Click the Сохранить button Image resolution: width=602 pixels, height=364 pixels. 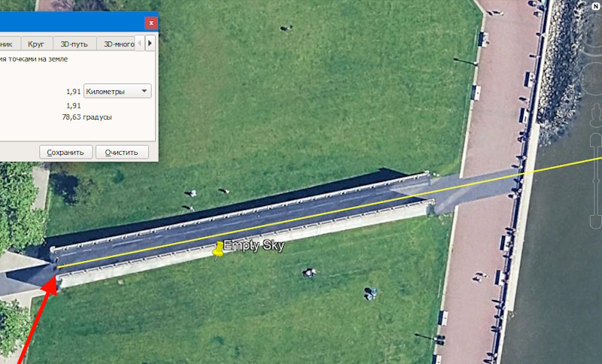65,152
